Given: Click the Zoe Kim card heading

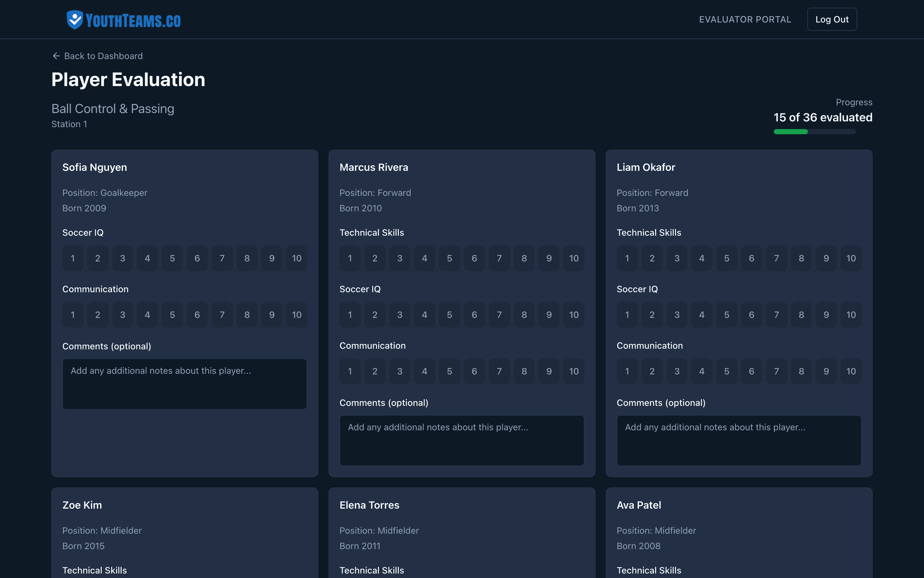Looking at the screenshot, I should (82, 505).
